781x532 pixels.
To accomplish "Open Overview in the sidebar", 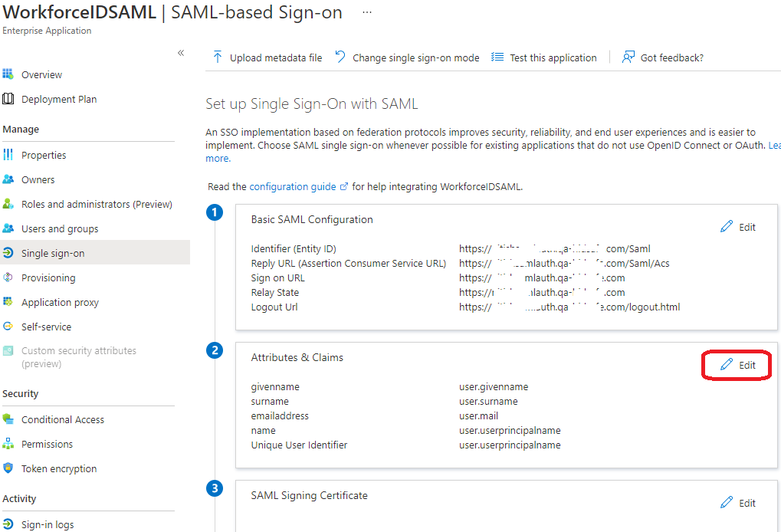I will (x=42, y=74).
